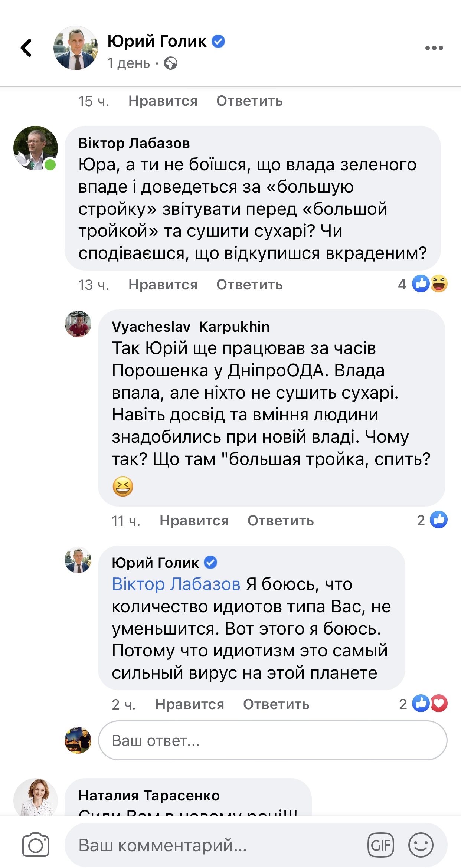Like Юрий Голик's reply via Нравится
This screenshot has width=461, height=868.
[189, 704]
